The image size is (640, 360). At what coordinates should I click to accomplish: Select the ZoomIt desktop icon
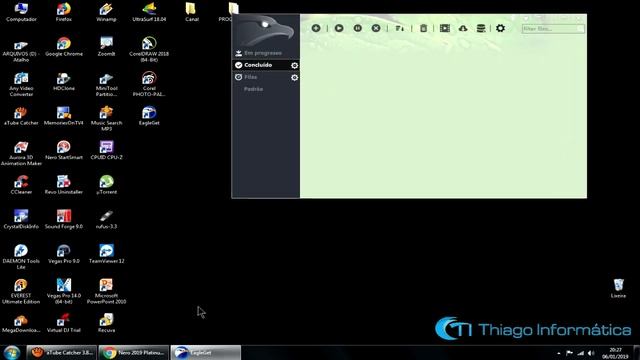click(x=106, y=47)
